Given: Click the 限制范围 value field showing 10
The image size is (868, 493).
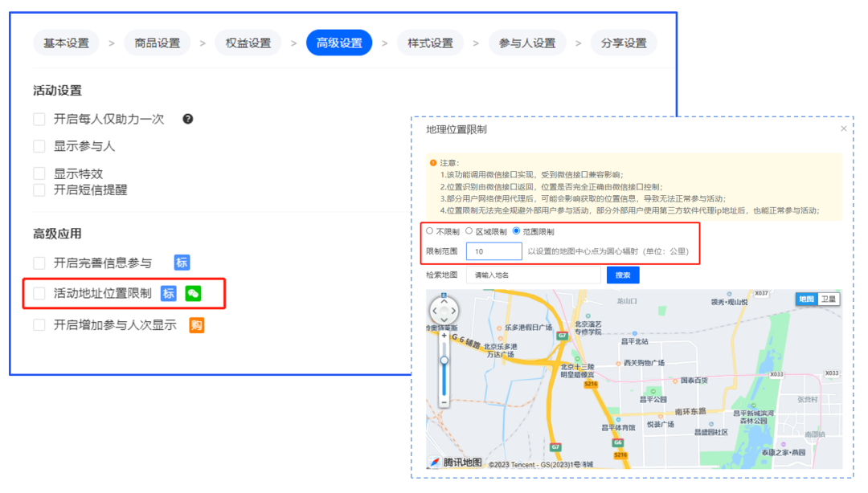Looking at the screenshot, I should coord(494,251).
